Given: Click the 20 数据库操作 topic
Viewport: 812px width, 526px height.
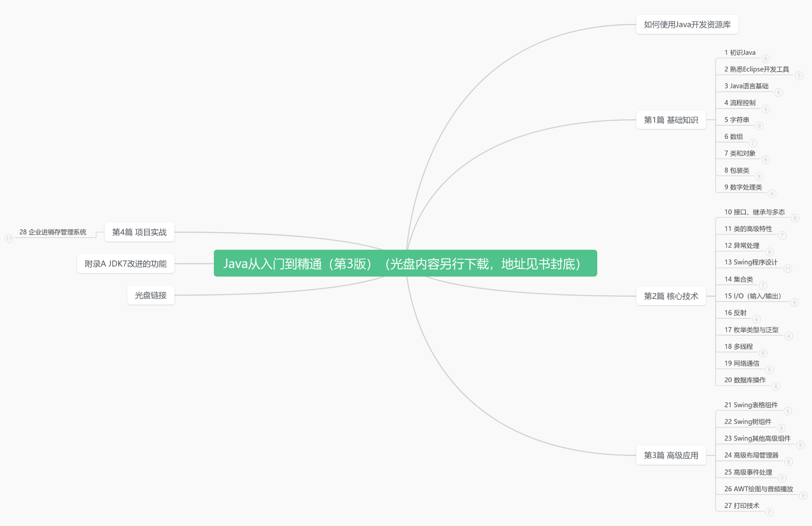Looking at the screenshot, I should point(745,380).
